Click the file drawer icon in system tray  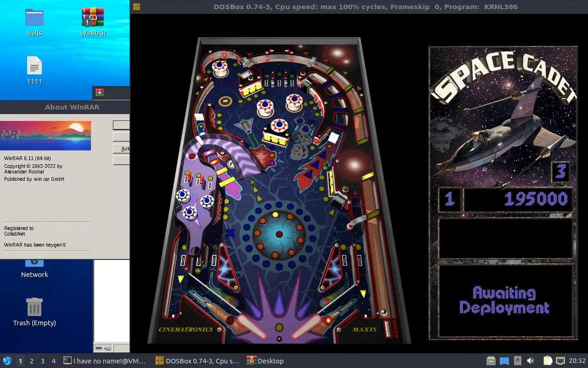pyautogui.click(x=491, y=361)
